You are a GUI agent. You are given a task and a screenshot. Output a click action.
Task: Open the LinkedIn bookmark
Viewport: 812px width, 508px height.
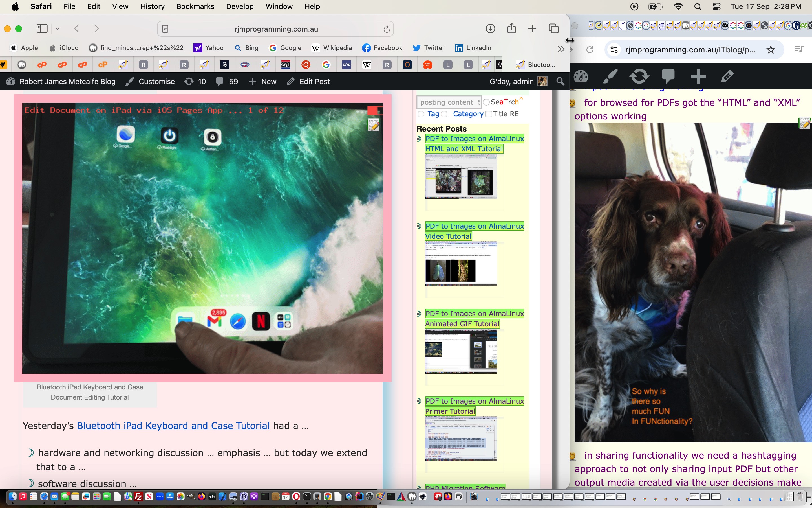(473, 48)
